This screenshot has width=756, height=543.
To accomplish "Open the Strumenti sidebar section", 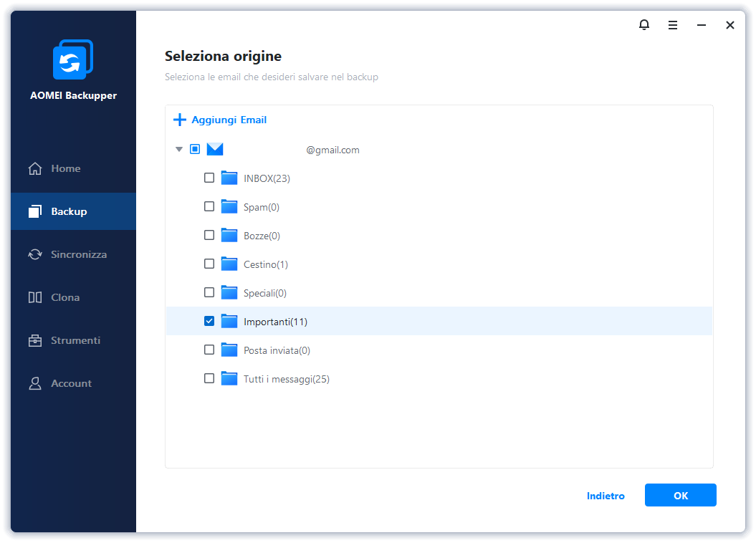I will click(x=75, y=340).
